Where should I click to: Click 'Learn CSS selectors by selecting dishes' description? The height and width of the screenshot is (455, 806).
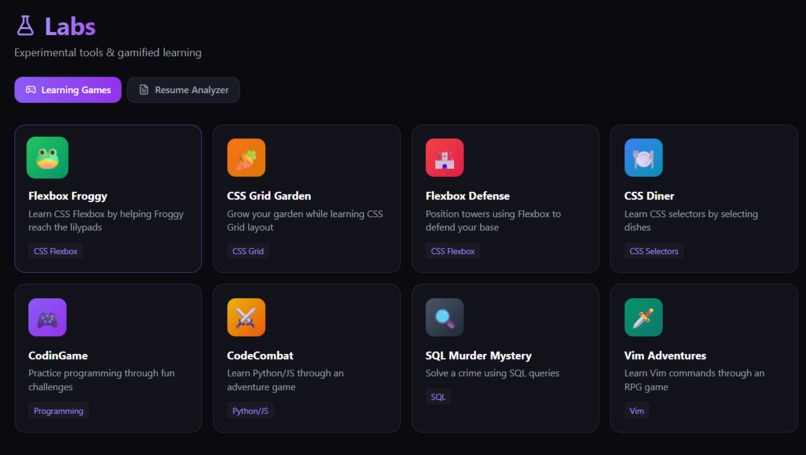[691, 221]
